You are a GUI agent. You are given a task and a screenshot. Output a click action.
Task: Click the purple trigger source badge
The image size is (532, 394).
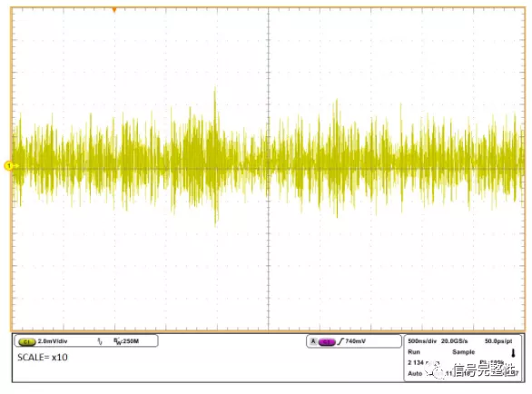(x=327, y=341)
